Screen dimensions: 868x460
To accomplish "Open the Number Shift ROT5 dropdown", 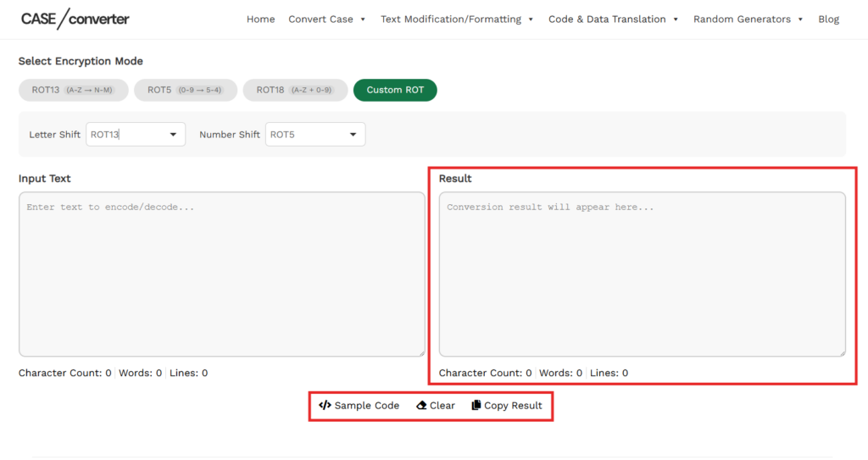I will [315, 135].
